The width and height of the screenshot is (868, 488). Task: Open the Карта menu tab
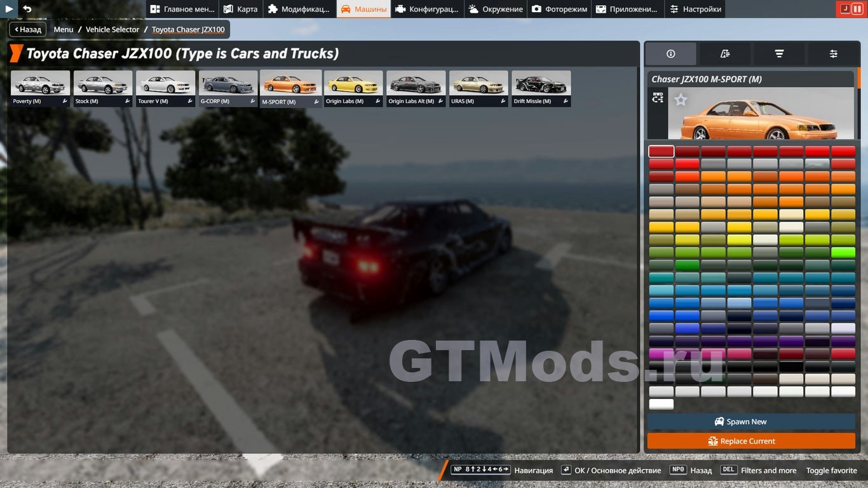(x=241, y=9)
